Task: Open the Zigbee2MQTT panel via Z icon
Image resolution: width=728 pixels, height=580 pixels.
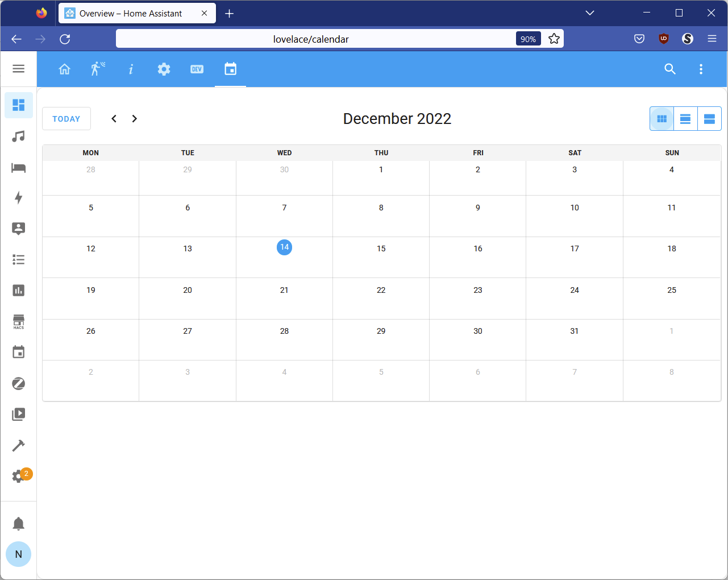Action: (x=18, y=383)
